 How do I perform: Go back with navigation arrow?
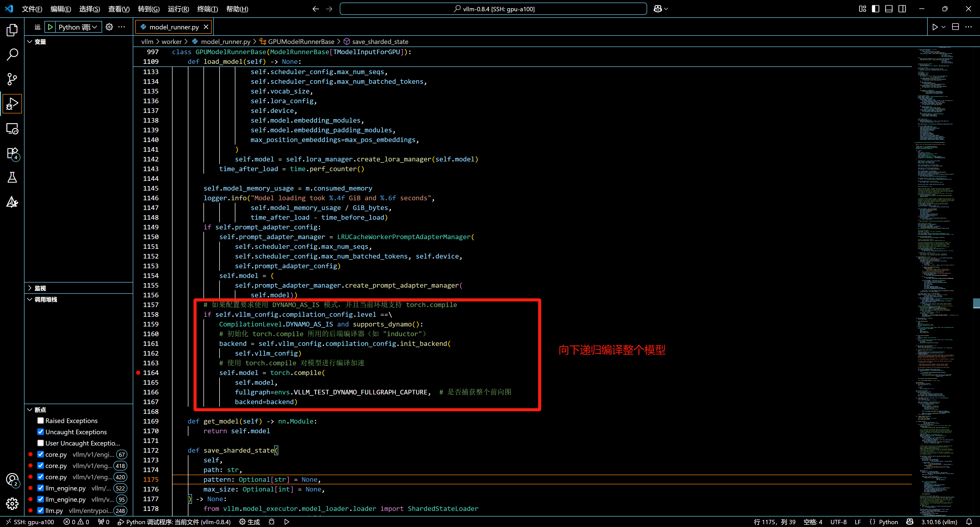tap(315, 9)
